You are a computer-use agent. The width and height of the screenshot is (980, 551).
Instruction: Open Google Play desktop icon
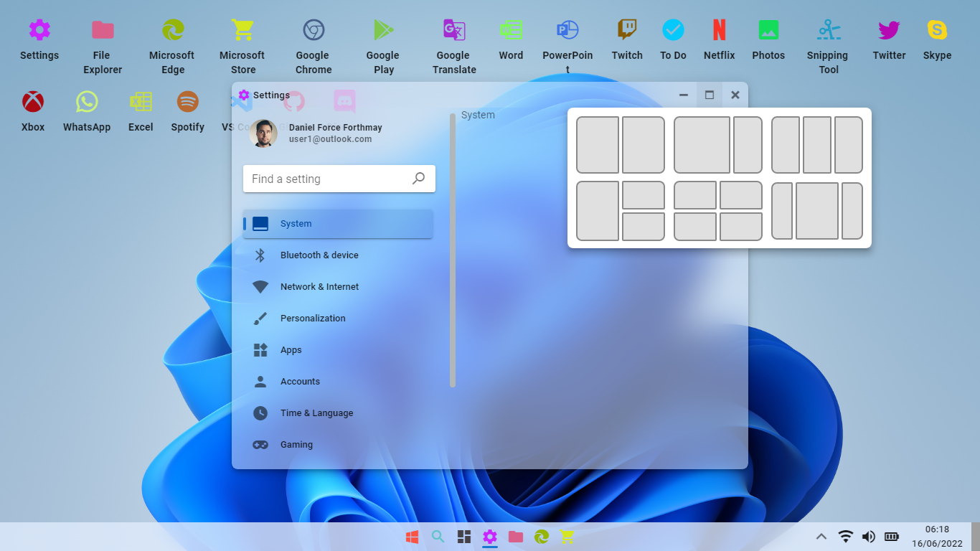coord(384,47)
